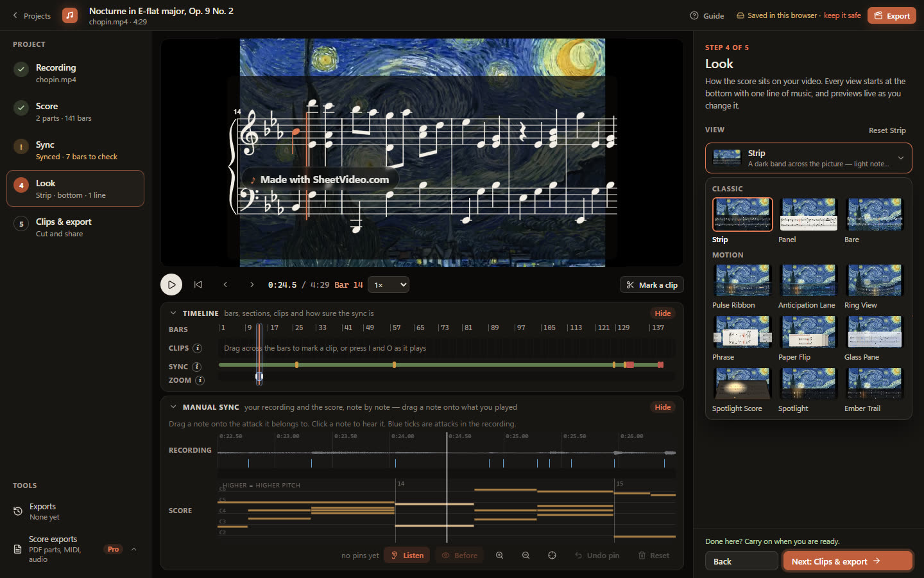Screen dimensions: 924x578
Task: Click Next: Clips & export
Action: pyautogui.click(x=848, y=561)
